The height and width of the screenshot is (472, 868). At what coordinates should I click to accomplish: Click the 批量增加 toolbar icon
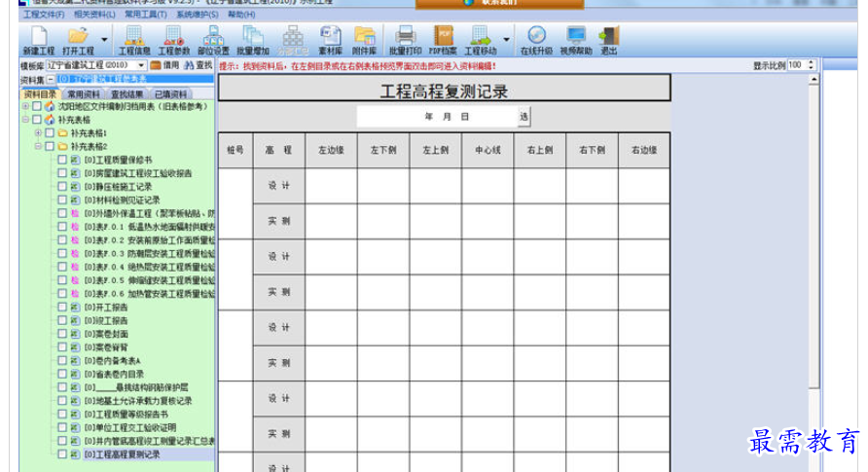pyautogui.click(x=253, y=41)
